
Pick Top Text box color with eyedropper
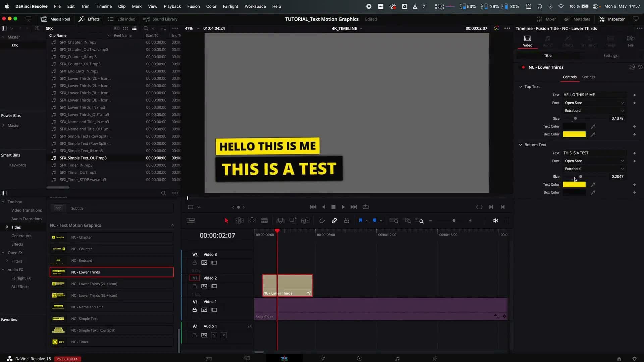click(593, 134)
